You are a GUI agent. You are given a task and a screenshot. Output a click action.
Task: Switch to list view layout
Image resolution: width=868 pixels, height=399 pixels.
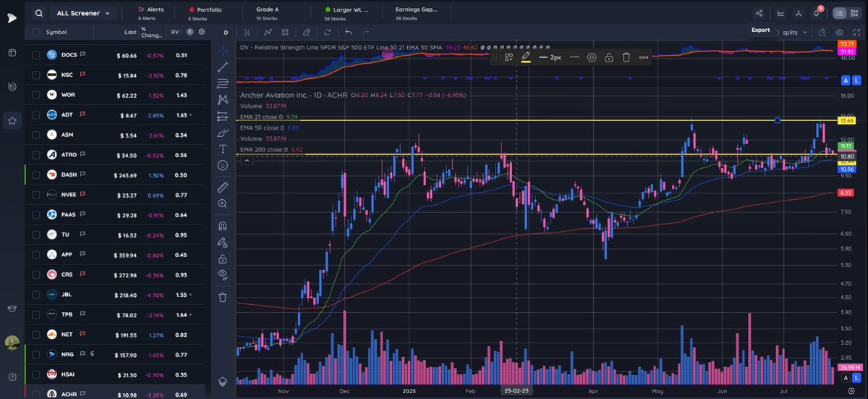coord(839,13)
